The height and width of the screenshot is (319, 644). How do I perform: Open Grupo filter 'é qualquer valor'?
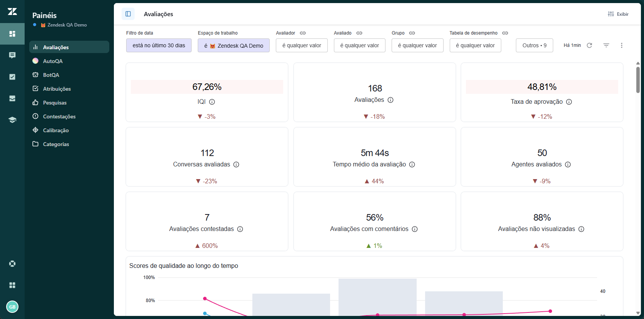pos(417,45)
